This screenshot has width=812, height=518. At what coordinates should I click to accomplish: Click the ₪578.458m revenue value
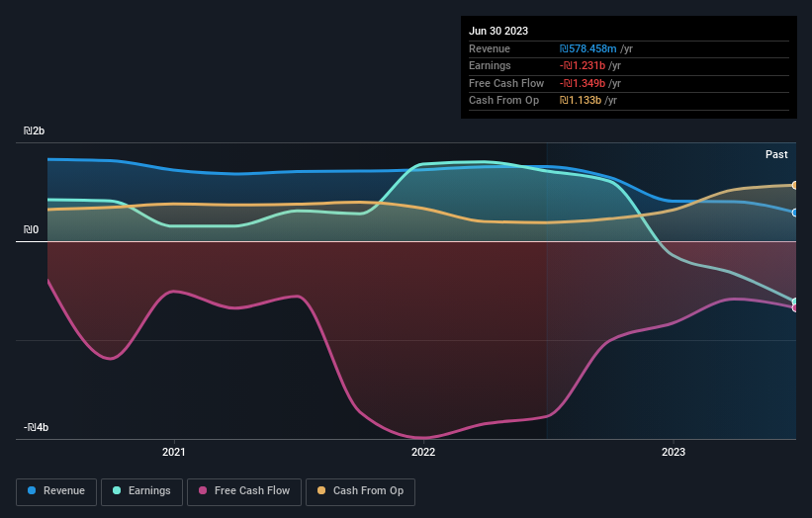[587, 48]
